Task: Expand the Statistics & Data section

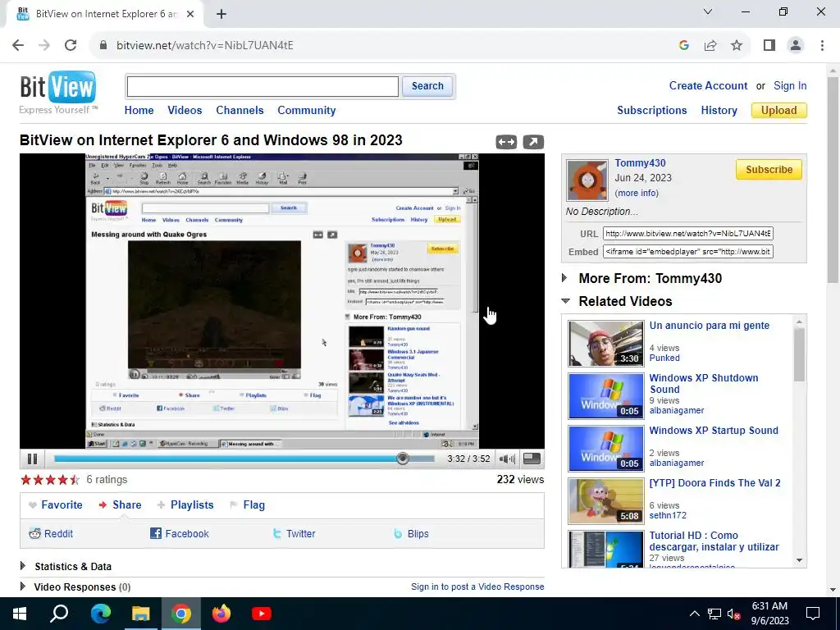Action: click(22, 566)
